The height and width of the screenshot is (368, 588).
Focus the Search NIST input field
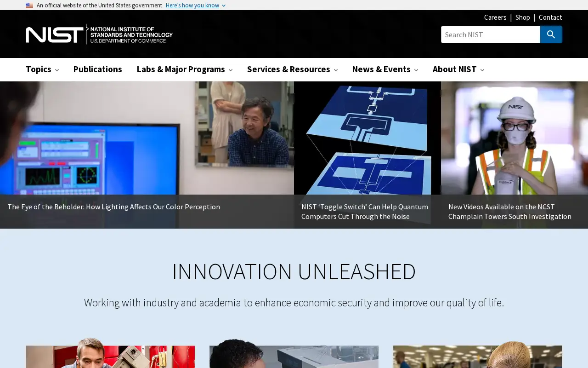pyautogui.click(x=491, y=34)
